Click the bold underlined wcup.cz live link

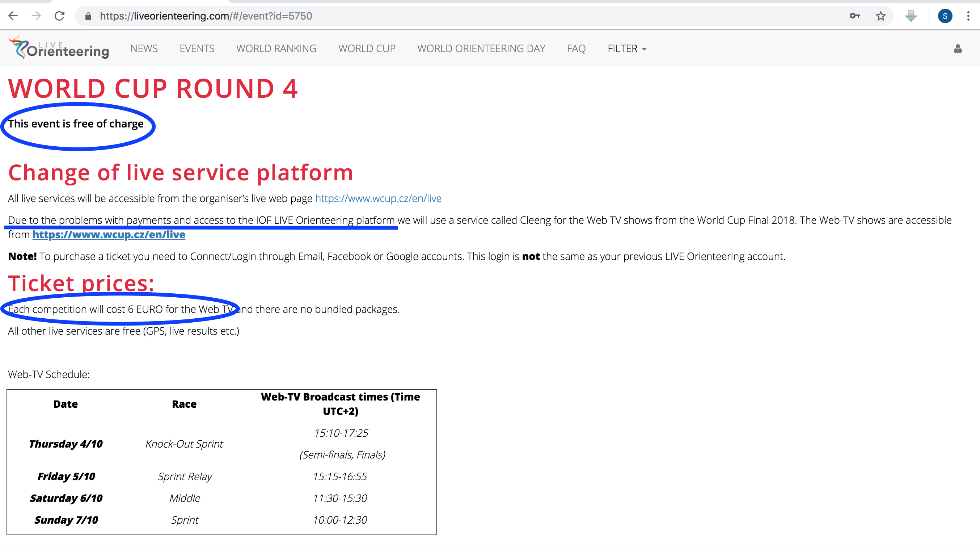coord(109,235)
